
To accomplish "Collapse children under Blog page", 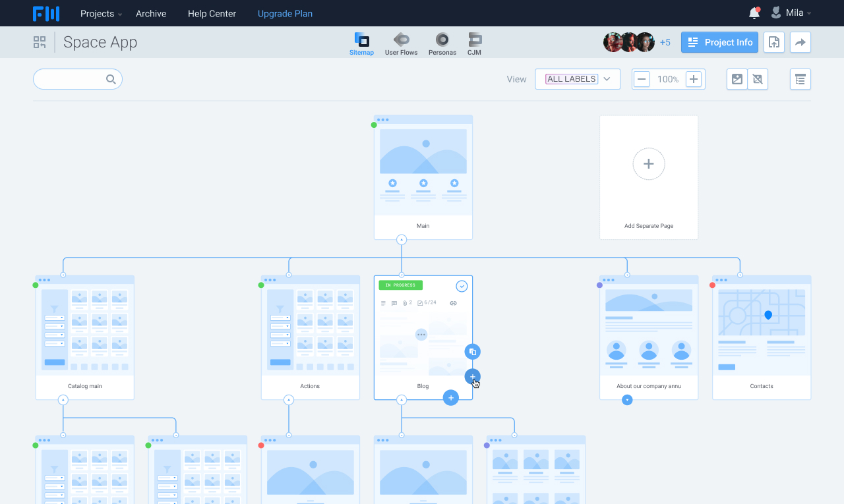I will (x=402, y=400).
